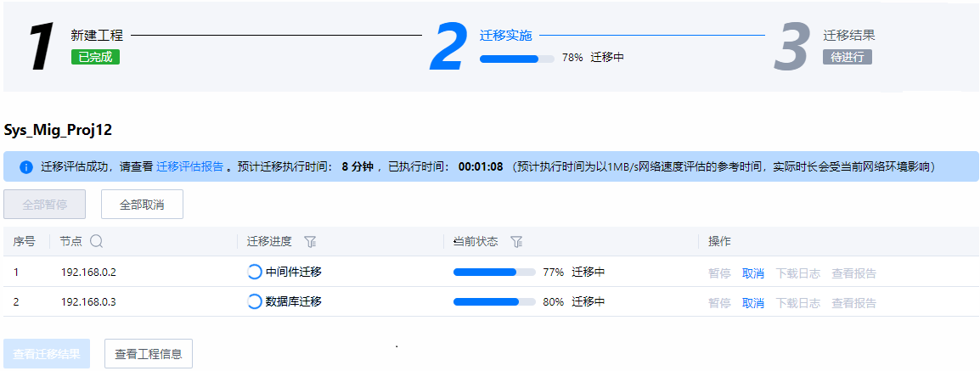Cancel migration for node 192.168.0.2
Screen dimensions: 980x371
(x=752, y=273)
